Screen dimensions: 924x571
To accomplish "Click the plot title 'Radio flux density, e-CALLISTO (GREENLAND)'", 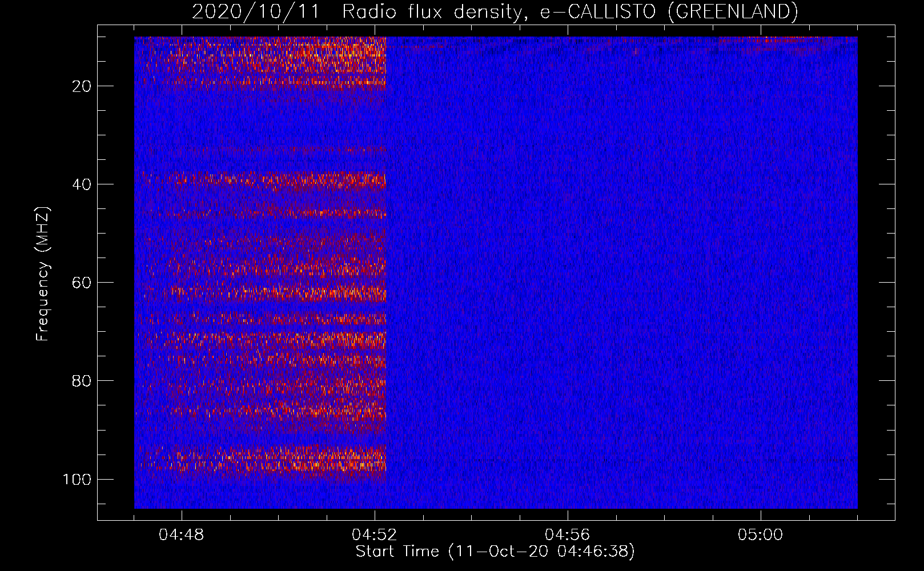I will pos(569,11).
